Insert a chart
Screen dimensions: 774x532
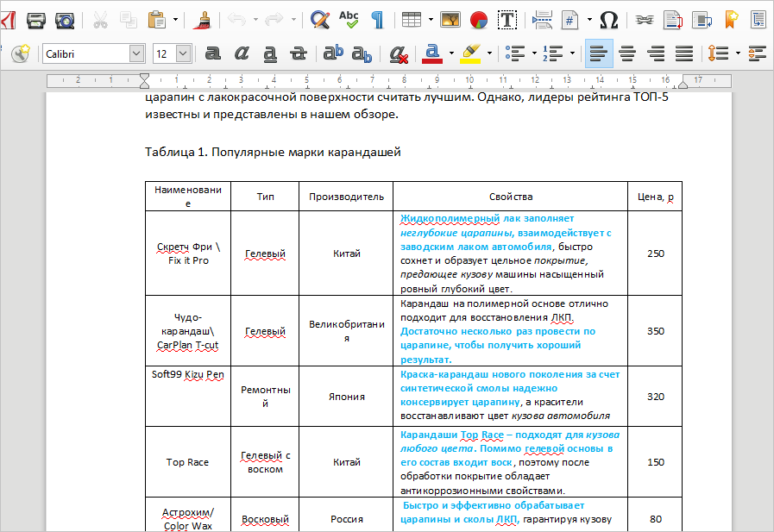[x=479, y=19]
